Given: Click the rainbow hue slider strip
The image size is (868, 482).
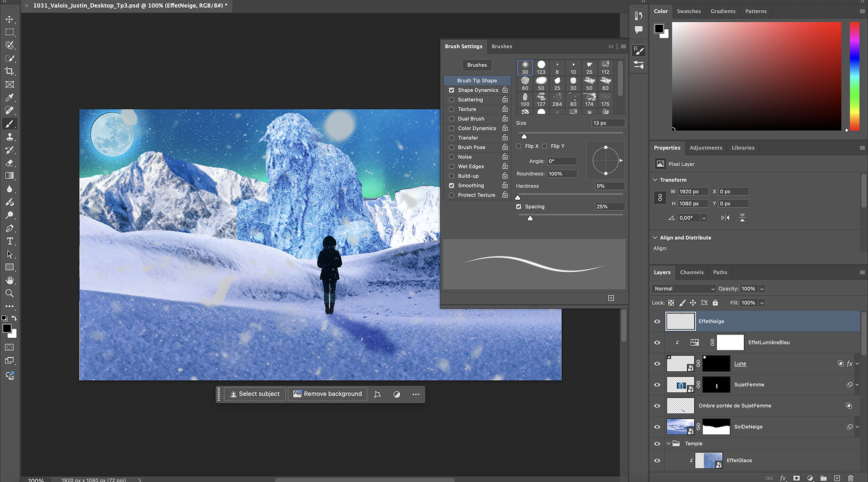Looking at the screenshot, I should [x=854, y=75].
